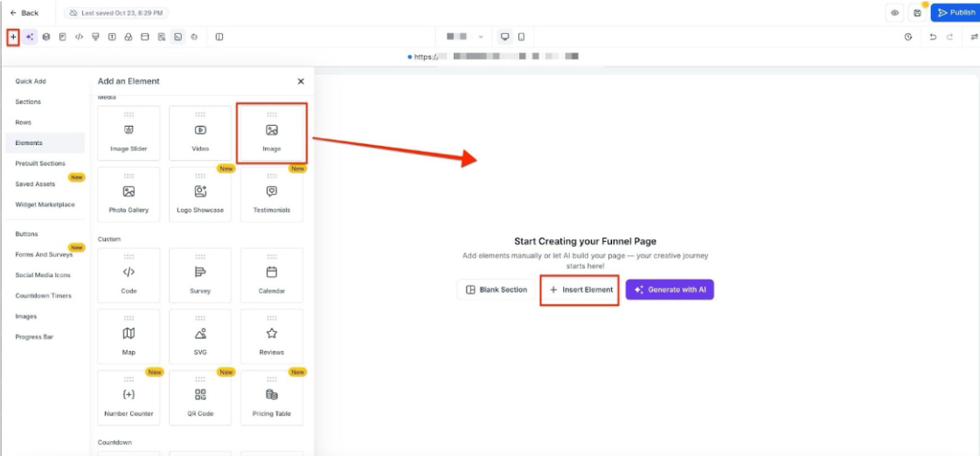Expand the blurred page selector dropdown
The height and width of the screenshot is (456, 980).
click(x=480, y=37)
